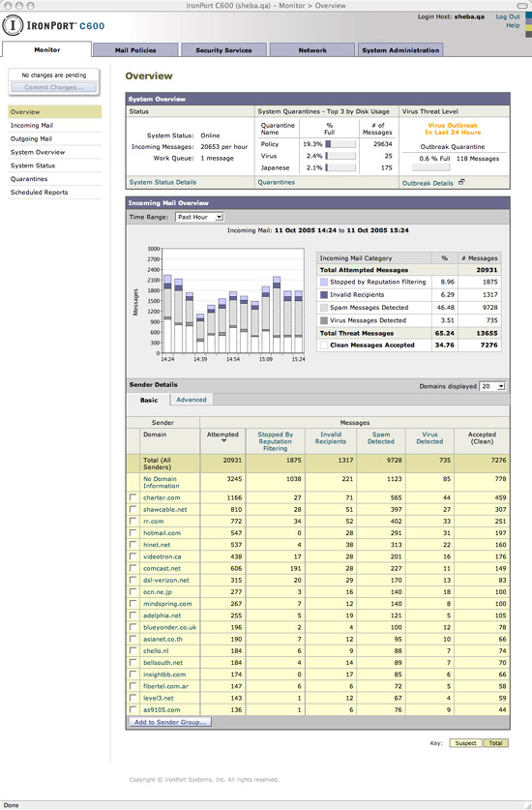This screenshot has width=532, height=810.
Task: Click the Policy quarantine usage bar
Action: [x=340, y=144]
